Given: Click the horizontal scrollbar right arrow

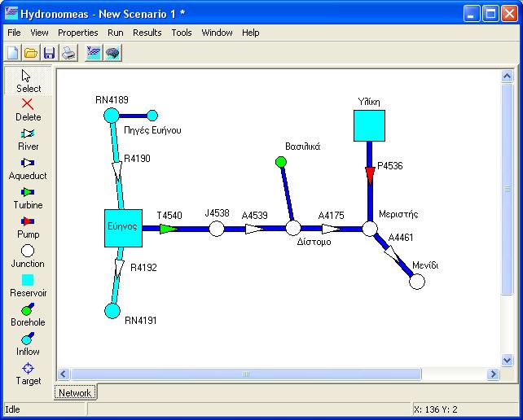Looking at the screenshot, I should [x=493, y=374].
